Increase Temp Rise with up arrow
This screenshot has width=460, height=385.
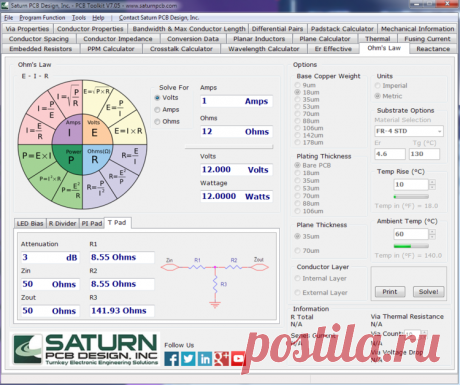pyautogui.click(x=432, y=182)
